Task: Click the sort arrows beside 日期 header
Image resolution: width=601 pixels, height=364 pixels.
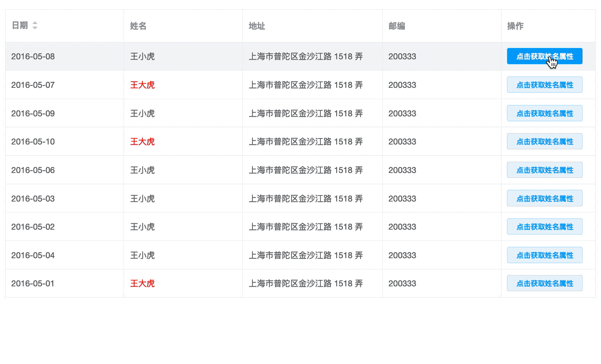Action: pos(35,26)
